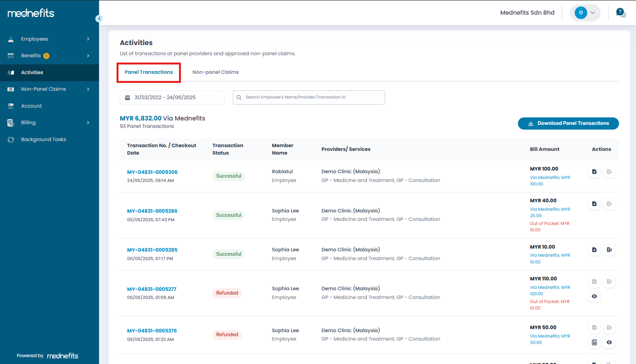
Task: Click download icon for MY-04831-0005276
Action: tap(594, 328)
